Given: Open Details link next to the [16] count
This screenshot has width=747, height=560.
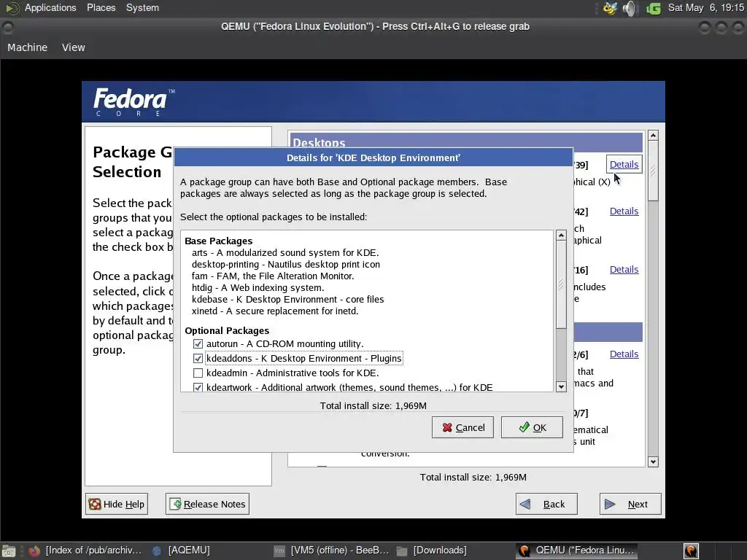Looking at the screenshot, I should click(x=624, y=270).
